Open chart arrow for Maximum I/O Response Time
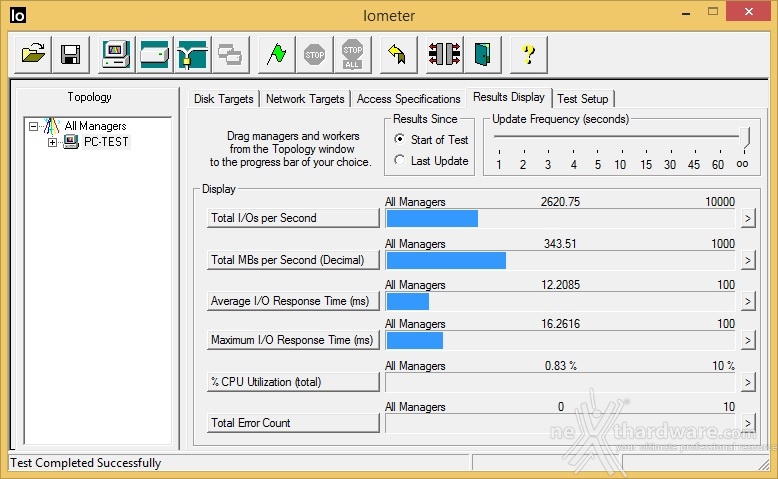The height and width of the screenshot is (479, 778). [x=748, y=340]
